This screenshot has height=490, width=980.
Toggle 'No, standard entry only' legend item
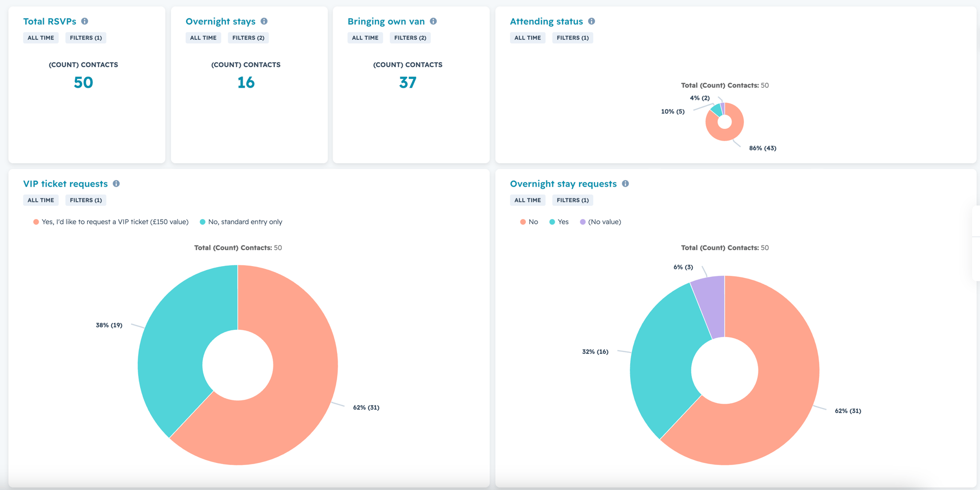[x=241, y=222]
